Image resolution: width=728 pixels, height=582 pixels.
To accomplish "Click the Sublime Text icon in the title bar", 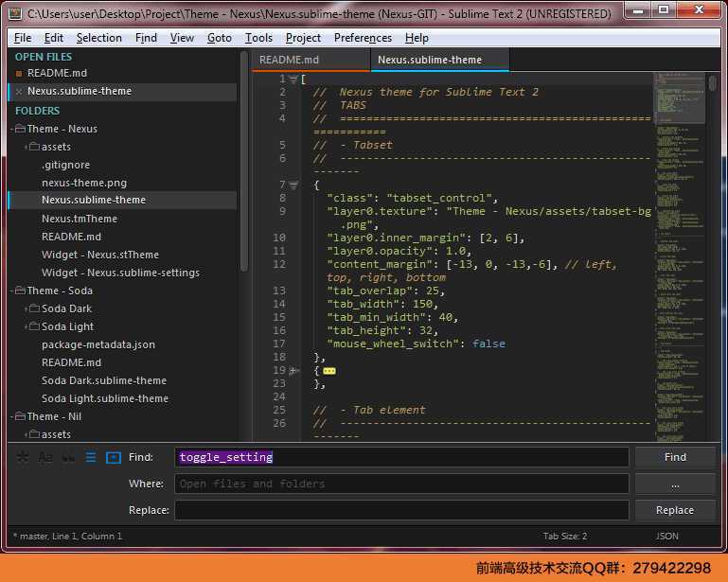I will (x=15, y=13).
